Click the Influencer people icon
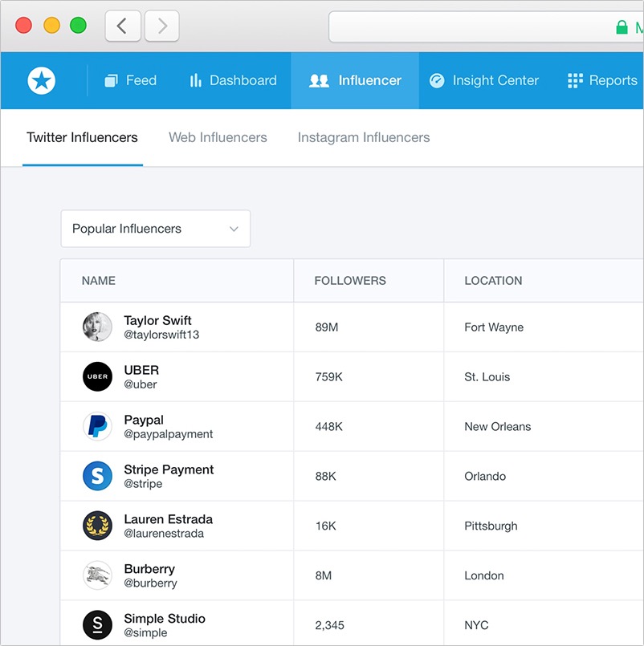Screen dimensions: 644x646 (x=319, y=80)
